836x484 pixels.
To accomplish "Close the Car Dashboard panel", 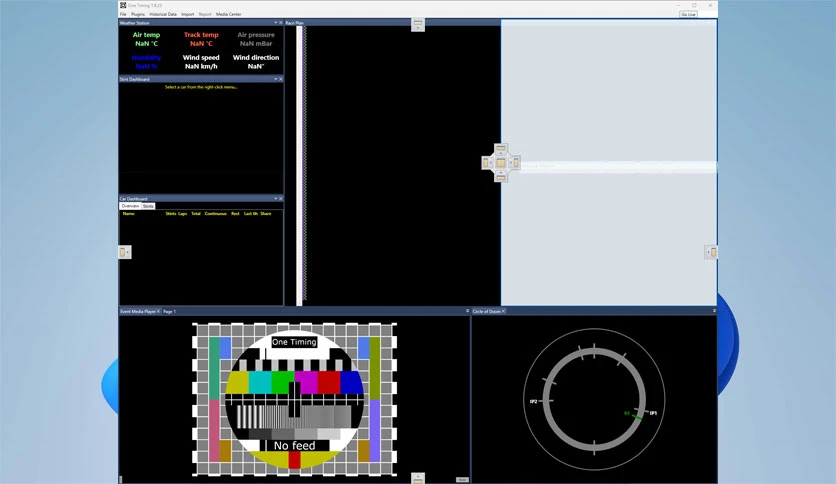I will 281,198.
